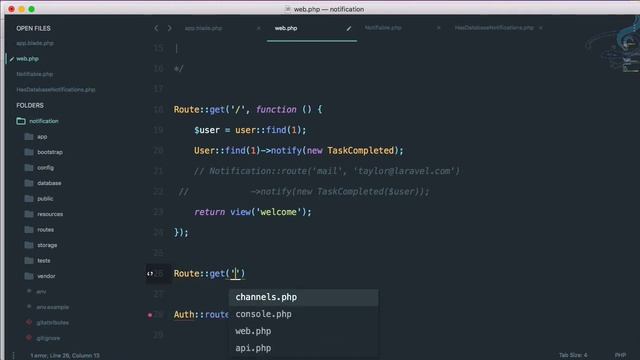Click the document icon in window title
The image size is (640, 360).
point(287,9)
